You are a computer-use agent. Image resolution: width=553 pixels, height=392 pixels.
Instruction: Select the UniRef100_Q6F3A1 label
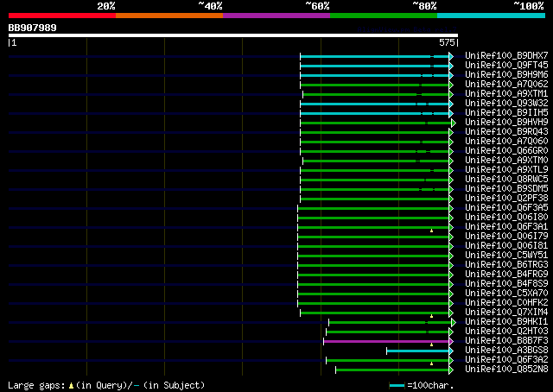506,227
